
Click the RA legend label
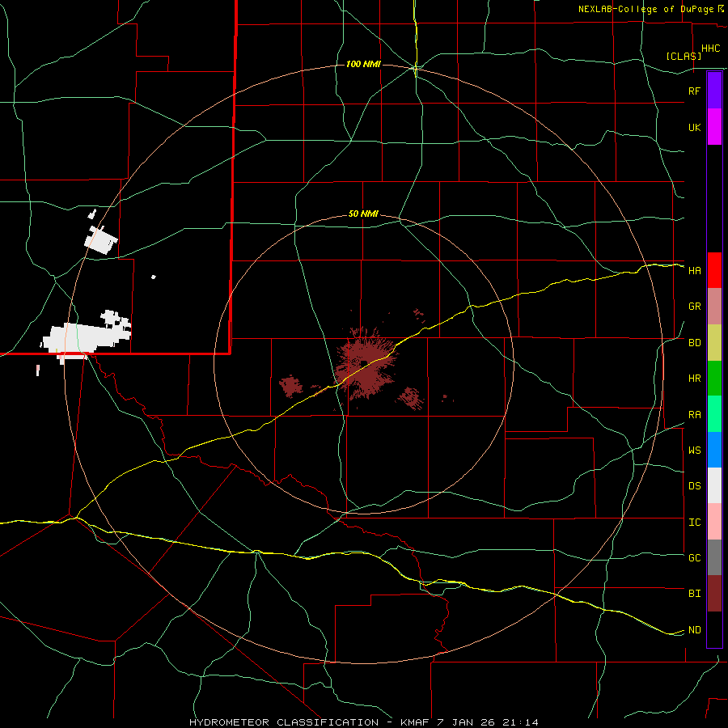[x=694, y=415]
